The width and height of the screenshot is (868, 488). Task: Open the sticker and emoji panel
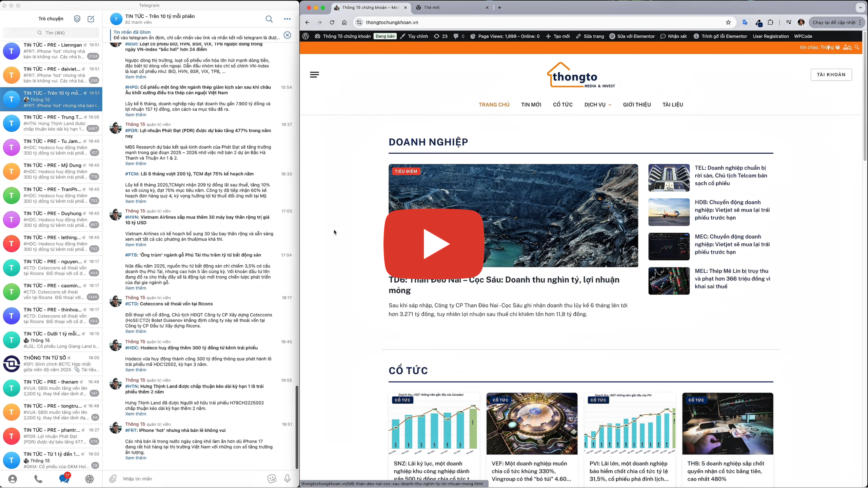coord(272,479)
